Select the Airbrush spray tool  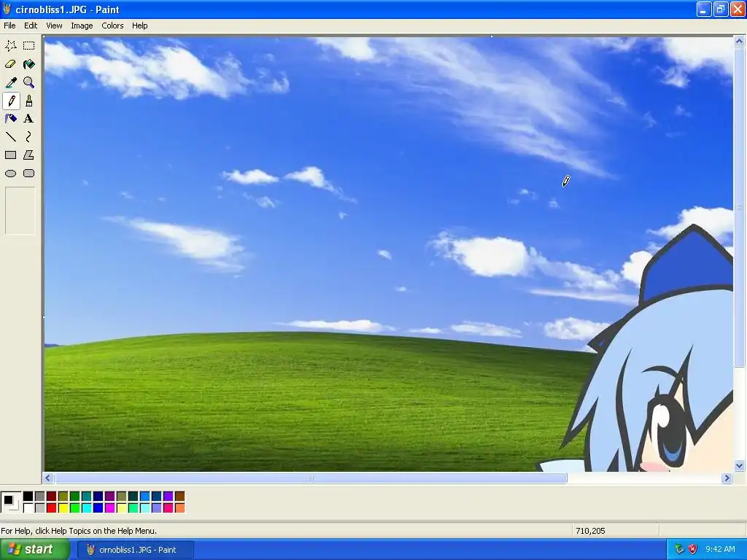pos(11,119)
